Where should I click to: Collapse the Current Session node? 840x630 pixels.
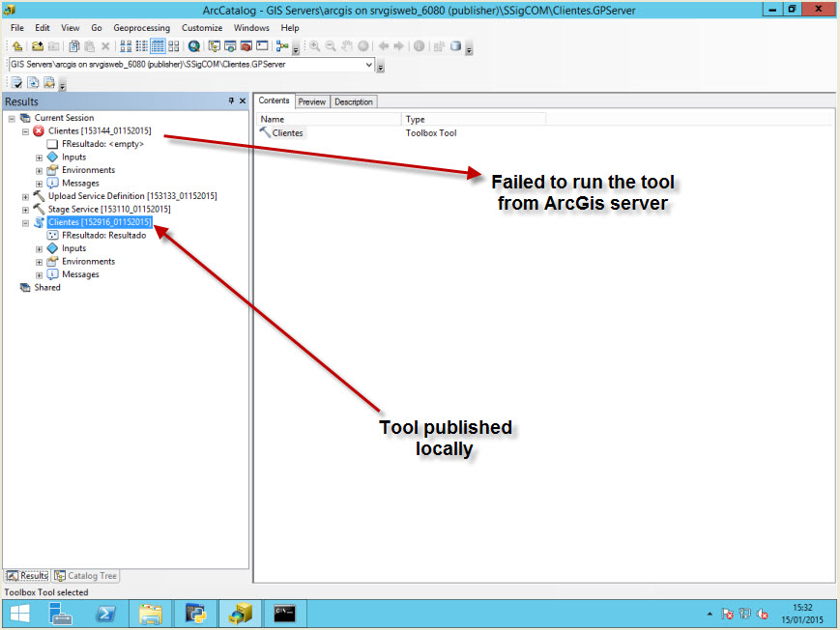tap(12, 119)
